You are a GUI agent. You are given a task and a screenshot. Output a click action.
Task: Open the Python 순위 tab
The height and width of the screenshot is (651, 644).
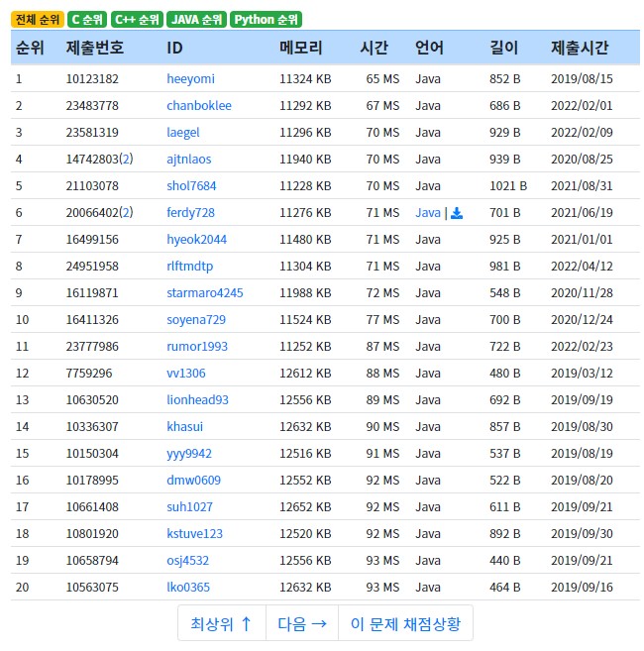coord(266,20)
